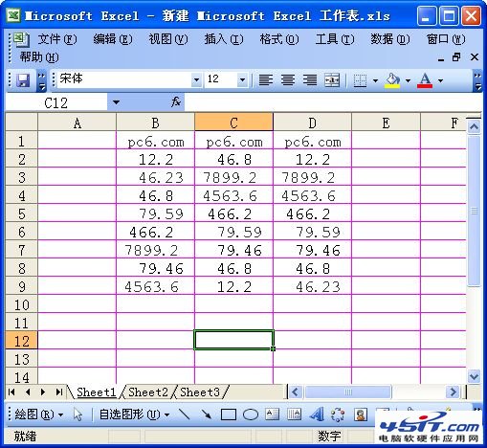Click the formula bar input field
487x448 pixels.
click(x=332, y=102)
